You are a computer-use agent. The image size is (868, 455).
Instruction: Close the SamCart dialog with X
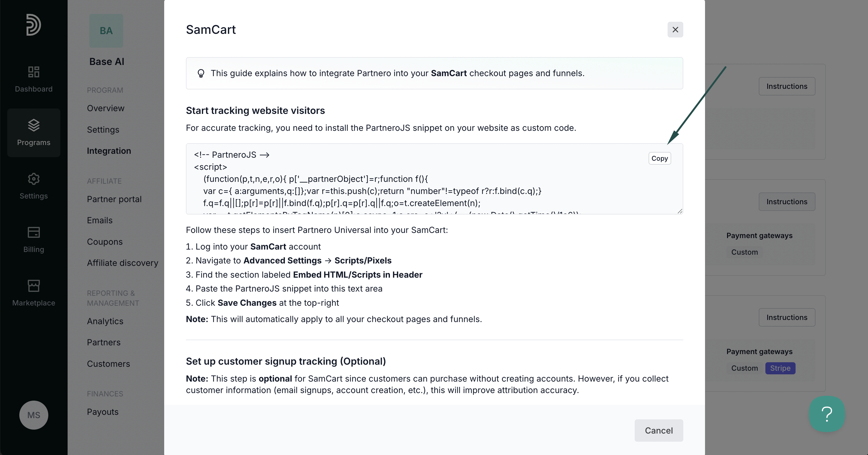675,30
